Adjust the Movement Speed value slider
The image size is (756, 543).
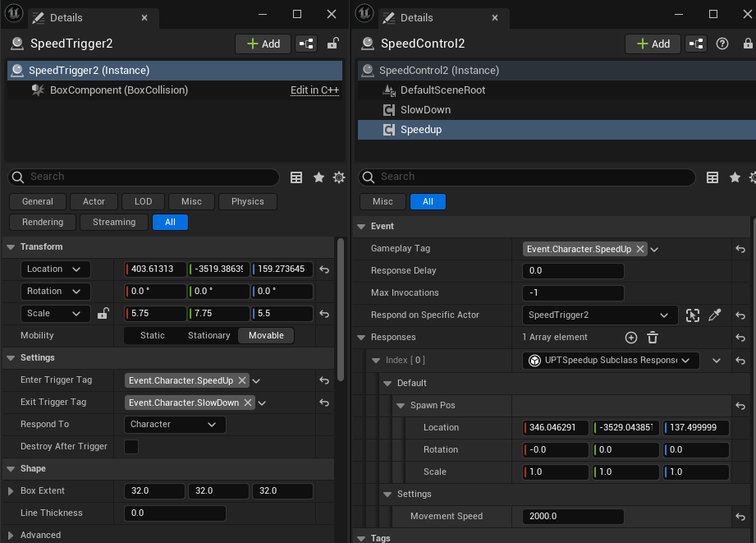[x=572, y=516]
